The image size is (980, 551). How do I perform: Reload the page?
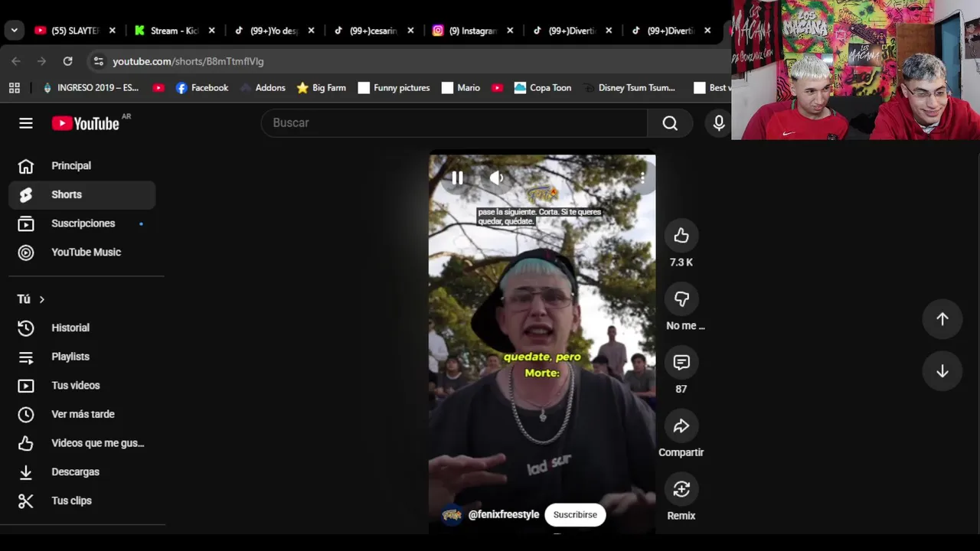tap(68, 61)
